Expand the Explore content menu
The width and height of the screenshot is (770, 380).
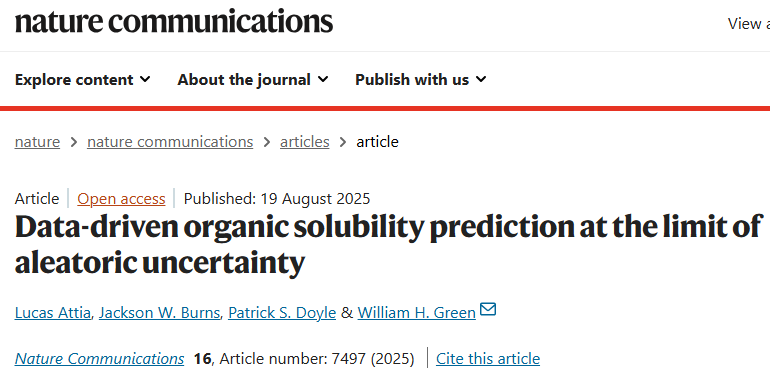[x=82, y=80]
